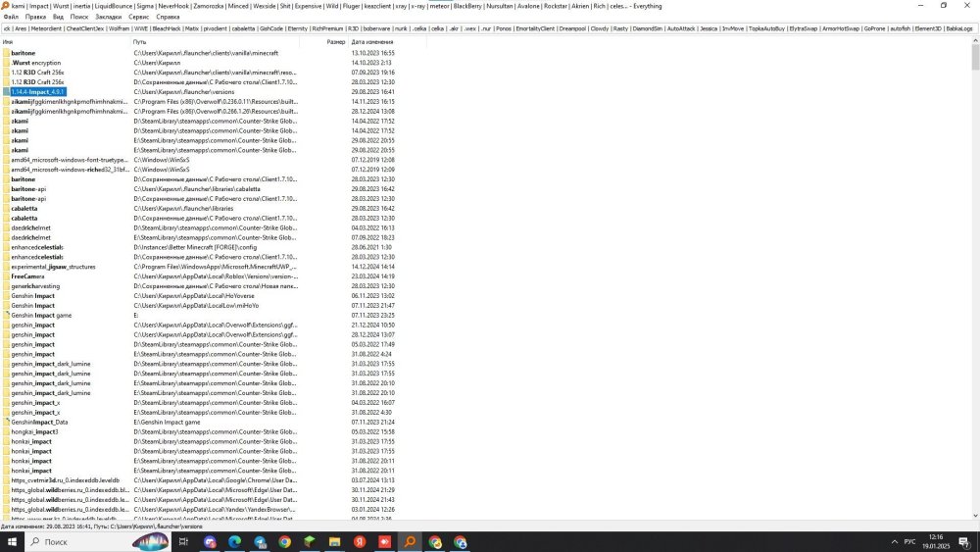Open the Файл menu
The height and width of the screenshot is (552, 980).
pyautogui.click(x=11, y=17)
